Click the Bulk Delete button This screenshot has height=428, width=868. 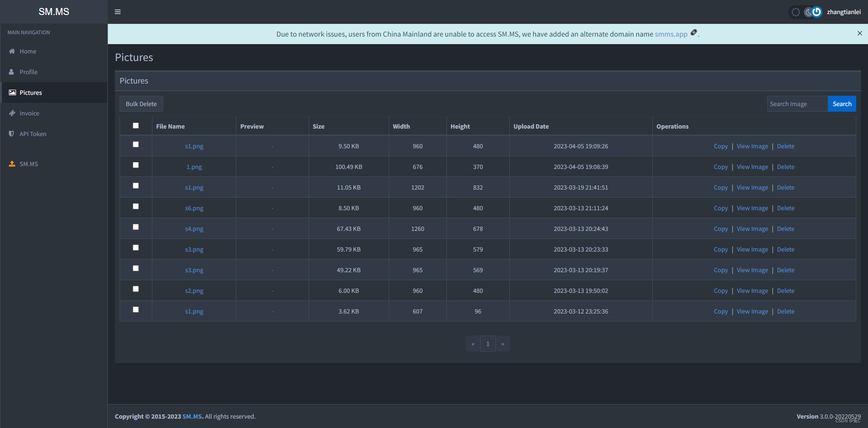click(141, 104)
